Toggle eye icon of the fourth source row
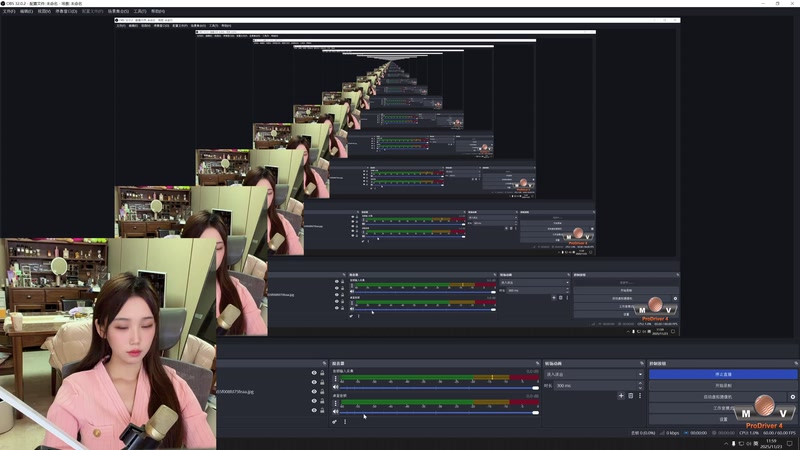 click(314, 401)
